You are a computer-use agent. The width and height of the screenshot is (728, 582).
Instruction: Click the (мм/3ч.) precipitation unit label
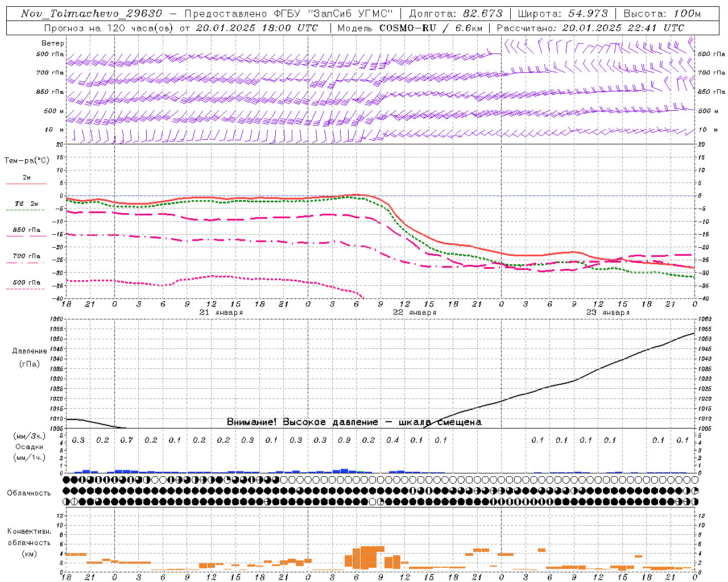tap(30, 436)
